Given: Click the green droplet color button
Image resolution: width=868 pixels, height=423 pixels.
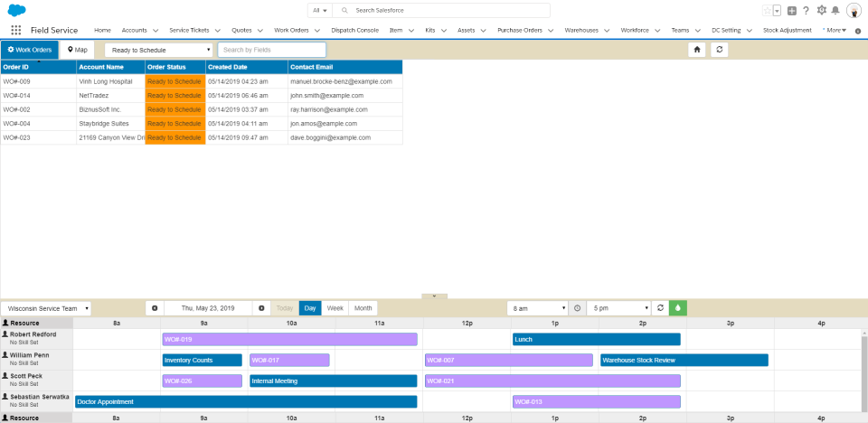Looking at the screenshot, I should coord(677,308).
